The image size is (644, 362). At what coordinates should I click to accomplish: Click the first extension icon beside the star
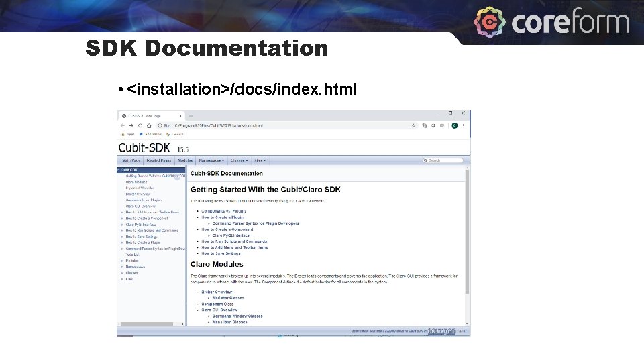click(424, 125)
